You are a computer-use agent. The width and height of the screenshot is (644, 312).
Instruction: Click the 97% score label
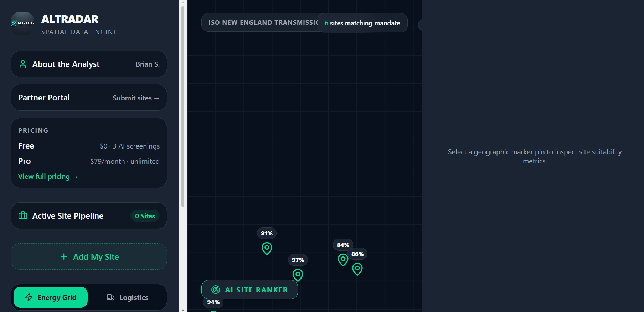(298, 260)
